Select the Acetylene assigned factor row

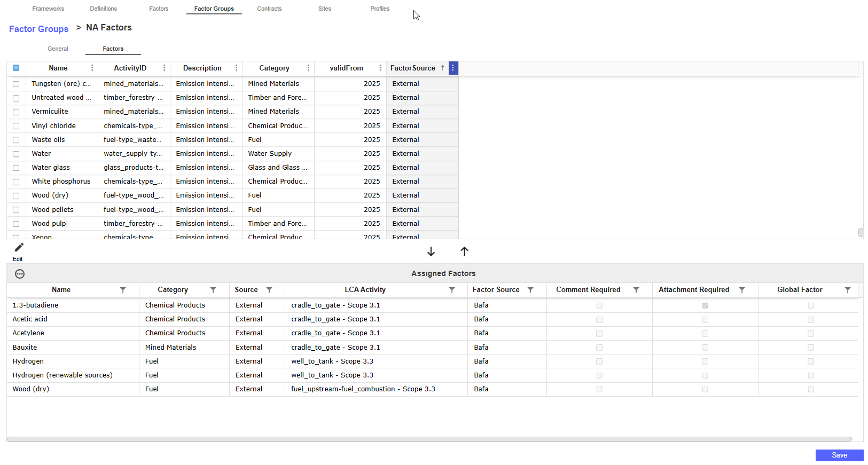(433, 333)
